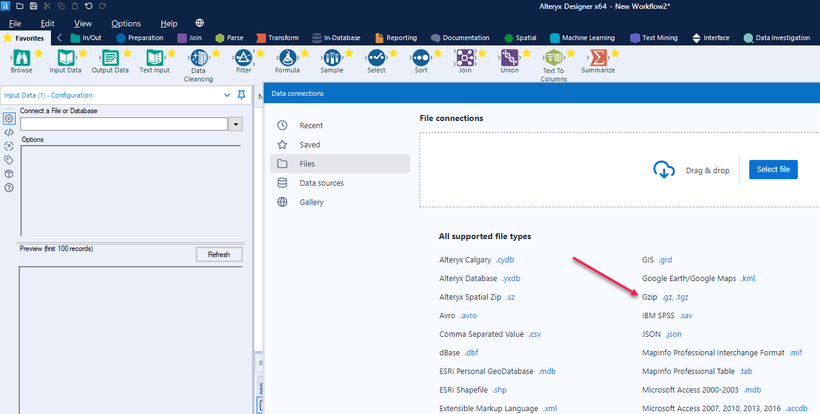The height and width of the screenshot is (414, 820).
Task: Open Data sources section
Action: point(340,183)
